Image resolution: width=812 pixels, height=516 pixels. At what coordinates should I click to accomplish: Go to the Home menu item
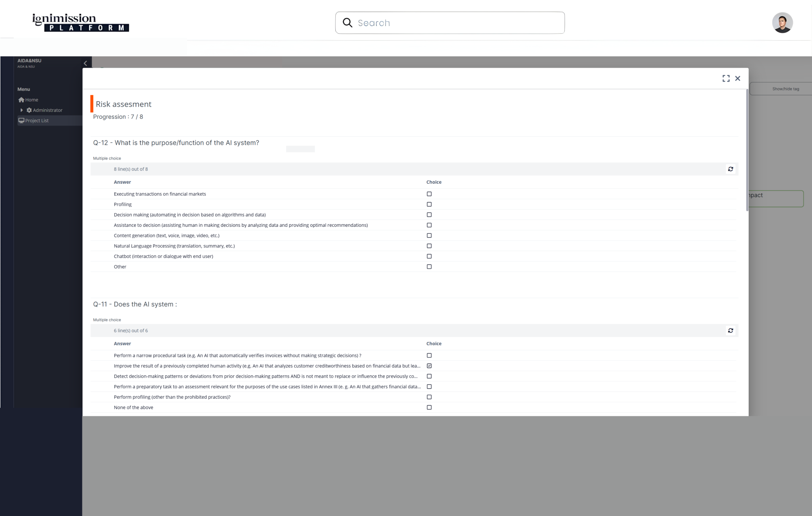tap(32, 100)
